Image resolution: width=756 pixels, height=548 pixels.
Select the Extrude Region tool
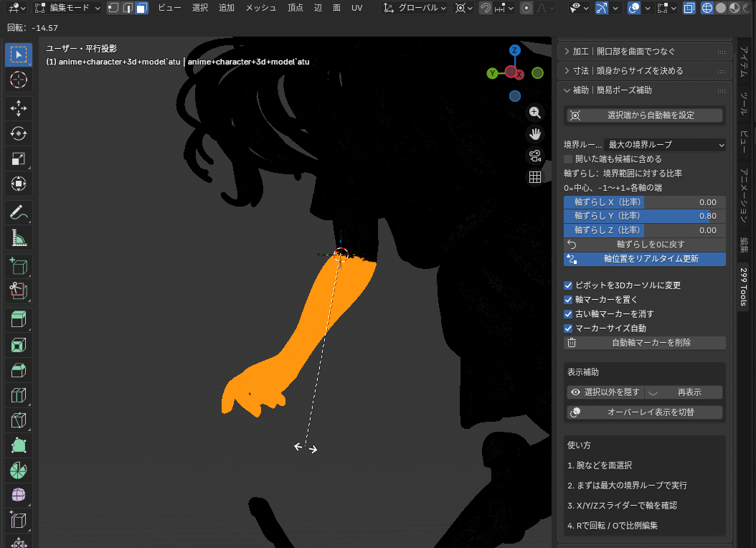point(19,319)
